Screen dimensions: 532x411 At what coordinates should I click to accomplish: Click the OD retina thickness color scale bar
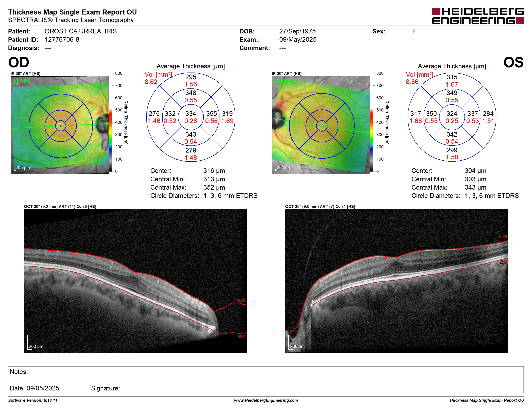tap(110, 122)
